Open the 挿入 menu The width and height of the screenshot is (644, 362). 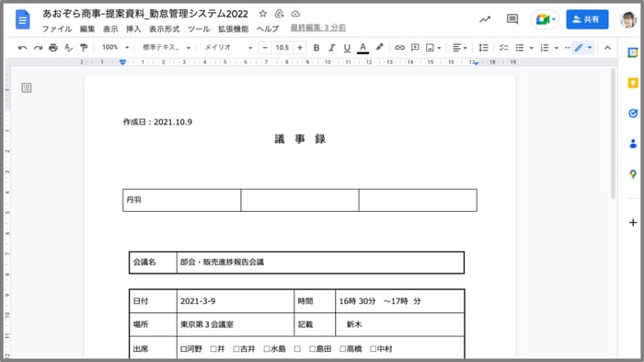click(133, 29)
